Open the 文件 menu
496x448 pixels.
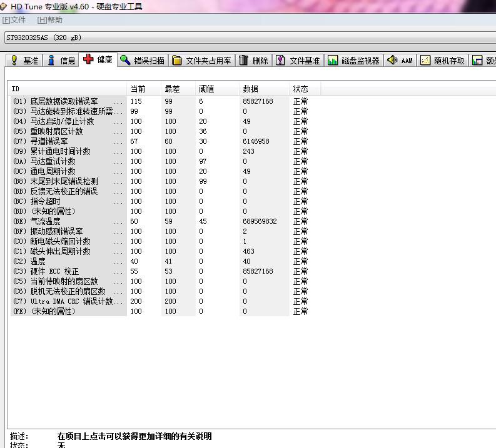point(14,20)
